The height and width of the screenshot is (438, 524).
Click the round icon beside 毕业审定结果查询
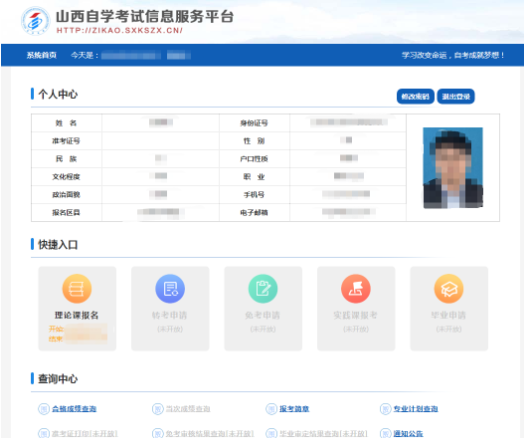(x=271, y=433)
